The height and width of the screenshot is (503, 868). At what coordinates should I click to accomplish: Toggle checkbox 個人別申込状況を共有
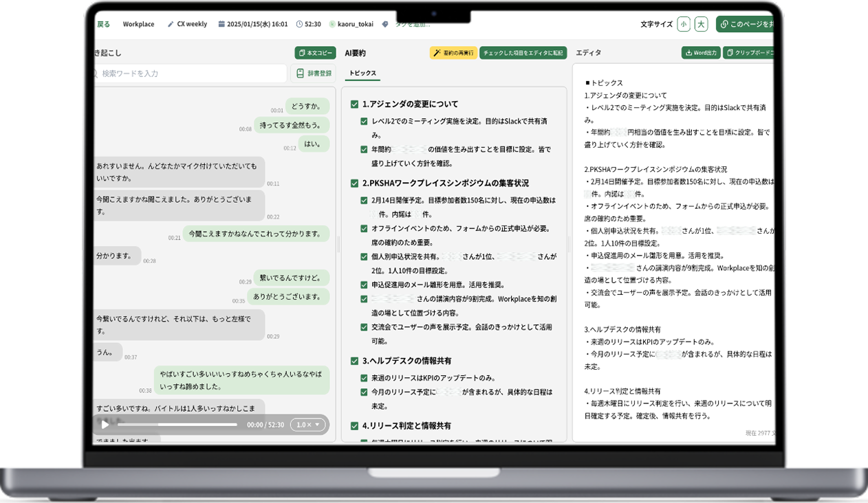point(364,256)
